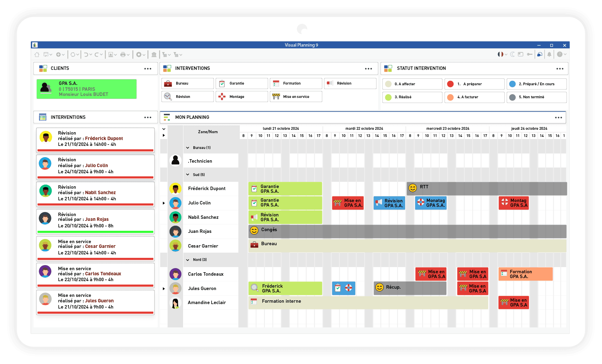The width and height of the screenshot is (602, 364).
Task: Click the help question-mark icon
Action: tap(560, 54)
